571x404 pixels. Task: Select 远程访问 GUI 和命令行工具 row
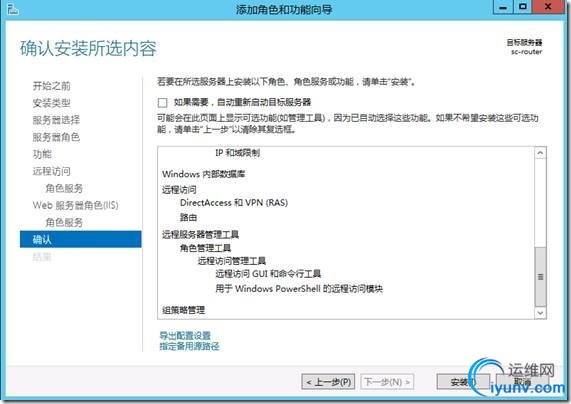pos(268,274)
